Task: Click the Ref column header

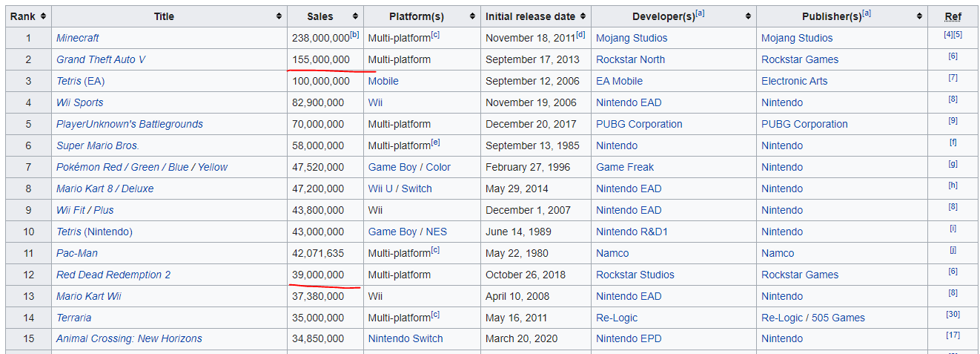Action: tap(953, 16)
